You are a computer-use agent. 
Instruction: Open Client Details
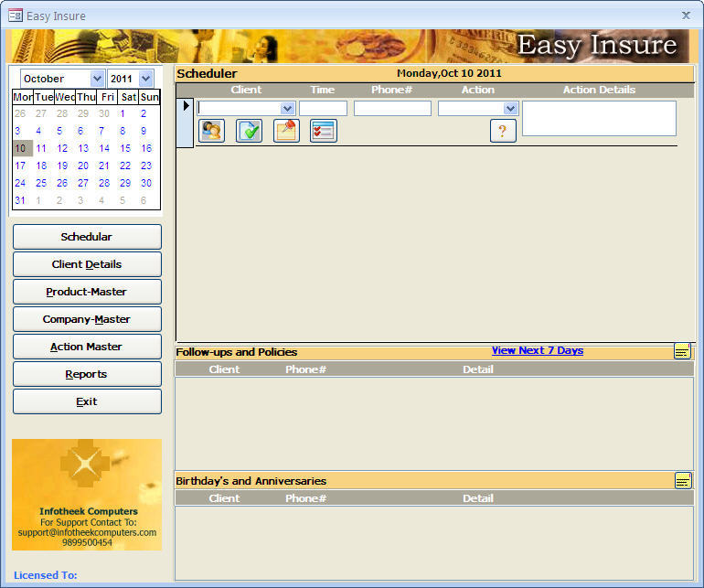click(x=87, y=264)
